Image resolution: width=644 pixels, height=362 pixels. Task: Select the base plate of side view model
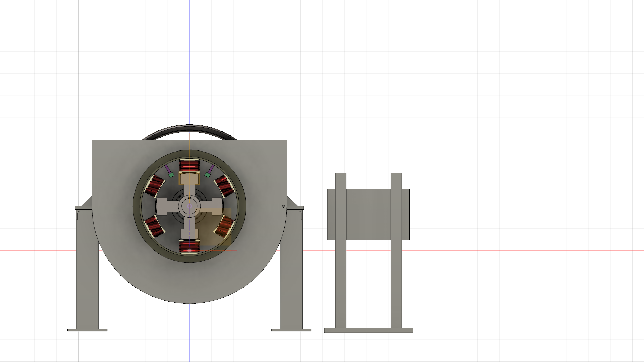pyautogui.click(x=369, y=330)
